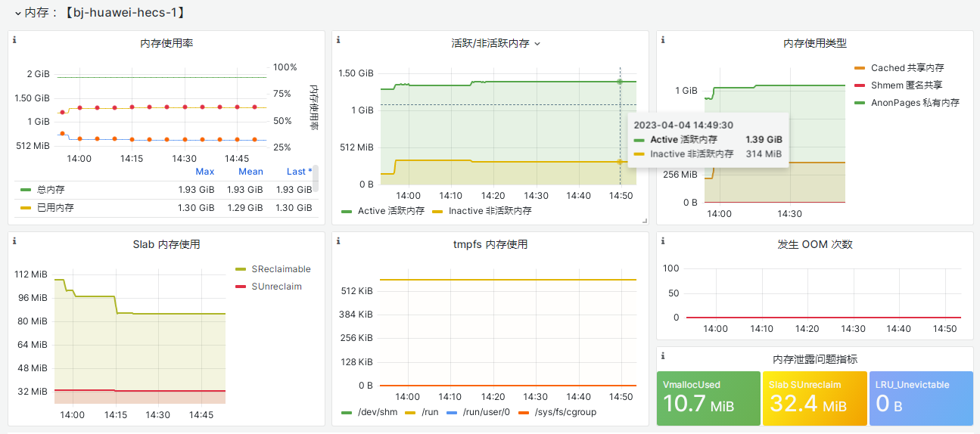Sort the legend table by Last * column
This screenshot has width=980, height=434.
point(299,172)
